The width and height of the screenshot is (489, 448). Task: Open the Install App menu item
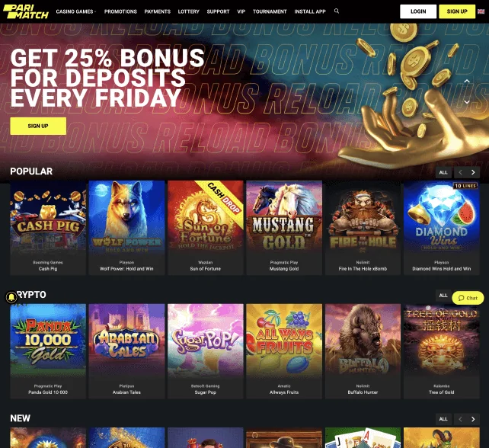[310, 11]
